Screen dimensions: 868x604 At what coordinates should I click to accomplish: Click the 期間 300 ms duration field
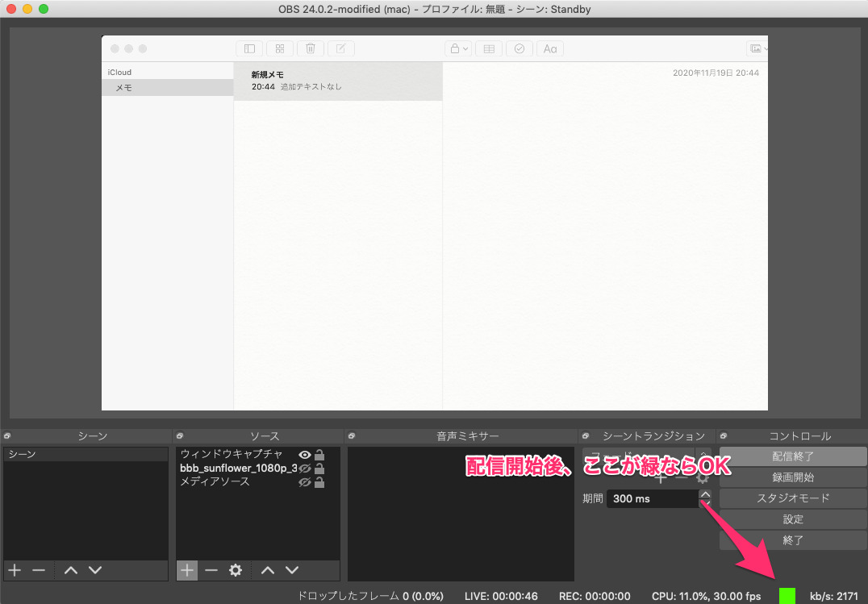(653, 498)
